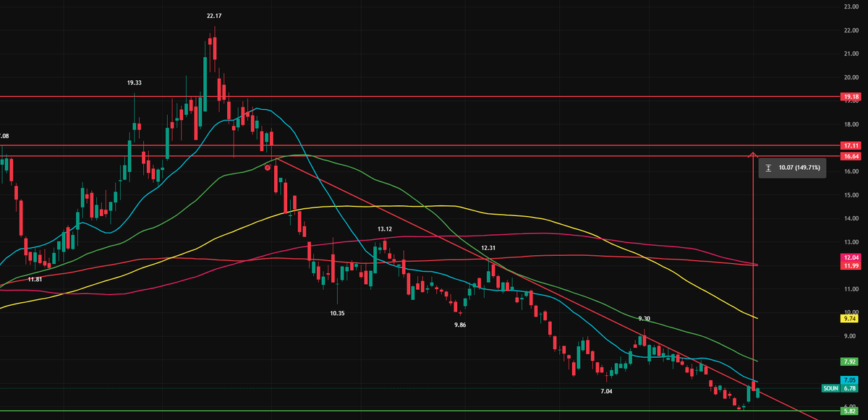Click the 12.31 swing high label
The image size is (868, 420).
[x=488, y=248]
